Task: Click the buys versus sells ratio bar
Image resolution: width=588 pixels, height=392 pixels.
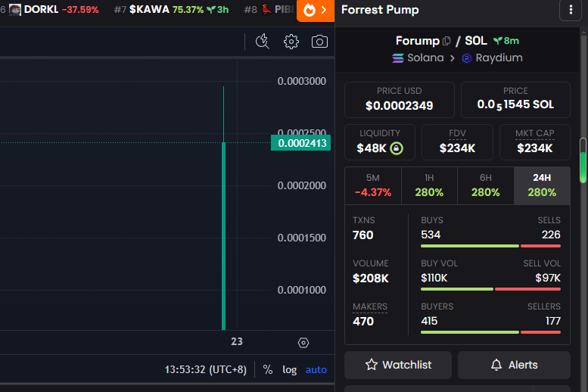Action: click(x=490, y=246)
